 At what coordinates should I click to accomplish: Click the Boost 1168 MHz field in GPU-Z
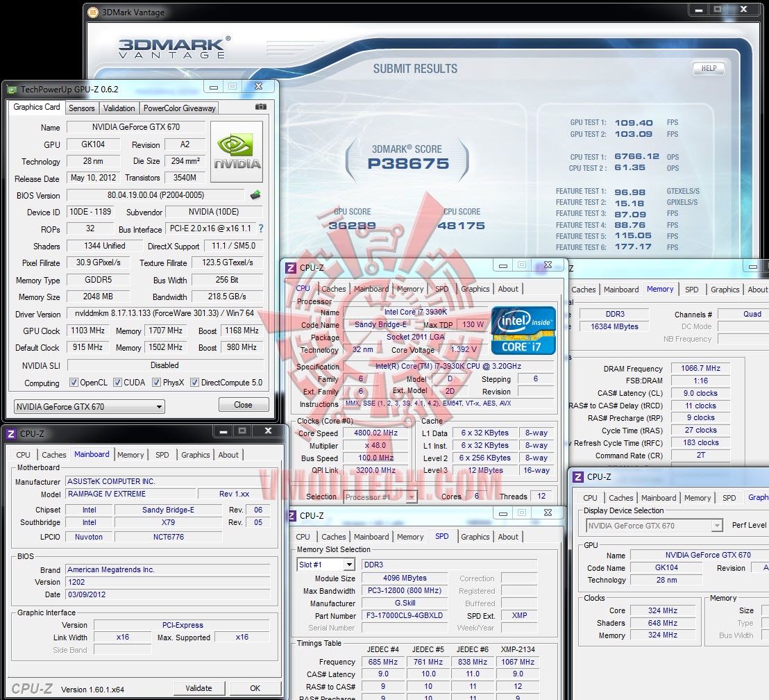click(242, 331)
